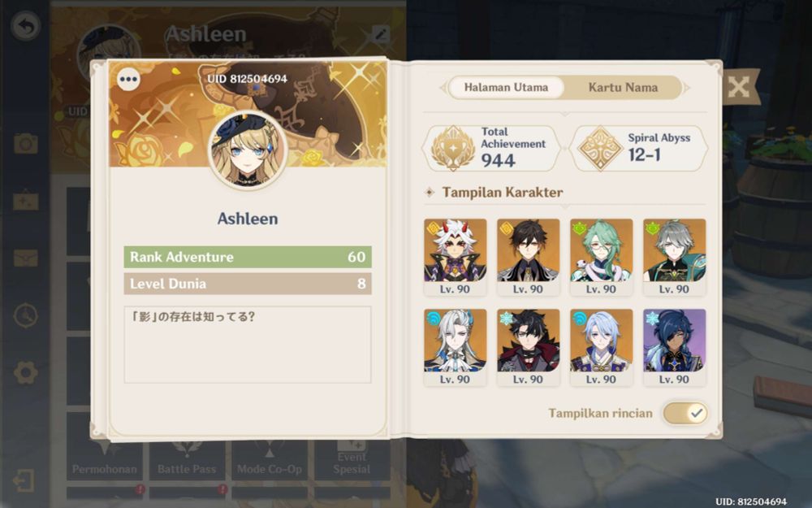Click the signature text box
The height and width of the screenshot is (508, 812).
point(248,345)
